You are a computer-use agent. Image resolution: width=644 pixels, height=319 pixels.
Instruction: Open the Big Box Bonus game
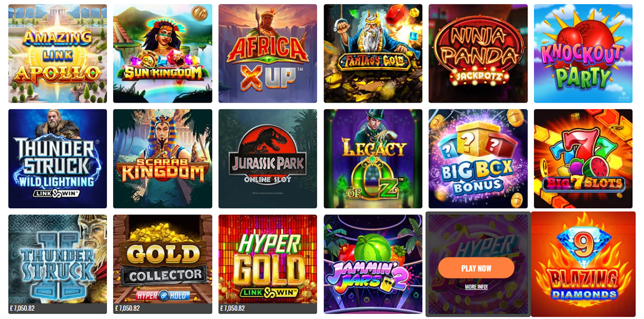coord(478,158)
